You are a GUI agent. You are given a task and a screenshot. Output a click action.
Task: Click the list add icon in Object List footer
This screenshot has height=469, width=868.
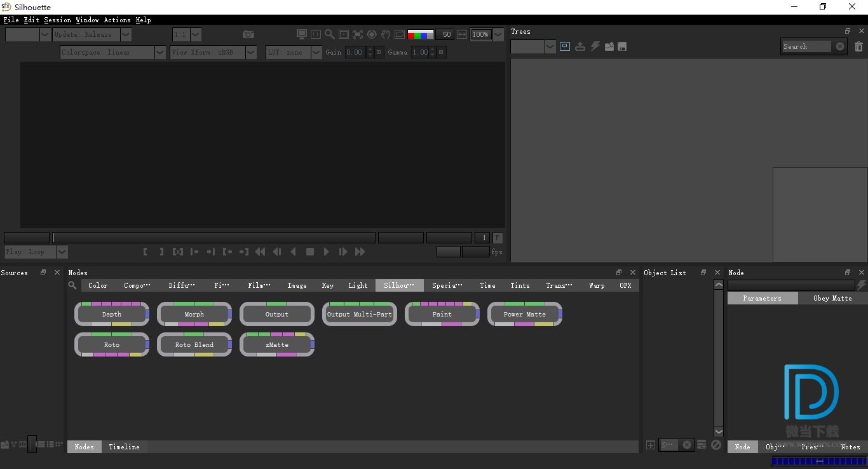[x=702, y=445]
